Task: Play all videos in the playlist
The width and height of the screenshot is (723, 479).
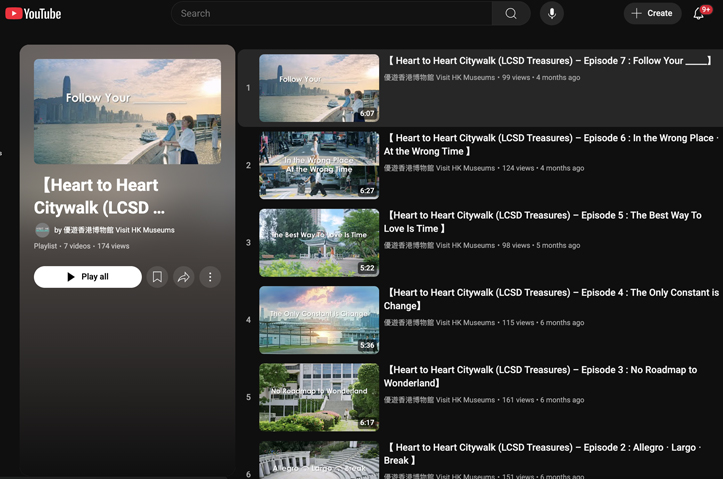Action: [x=88, y=277]
